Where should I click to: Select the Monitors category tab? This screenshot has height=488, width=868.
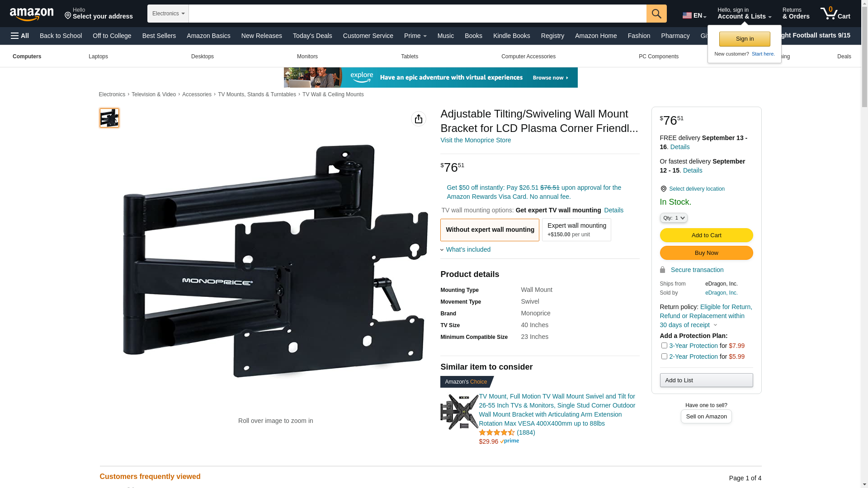pos(307,56)
